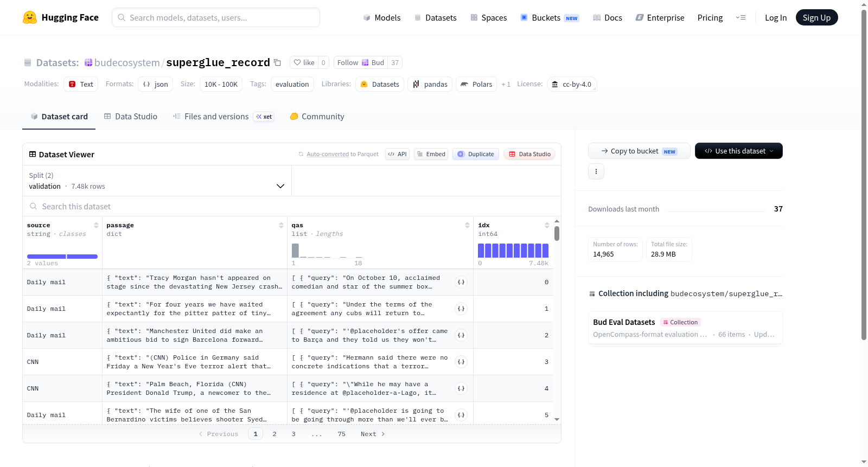The width and height of the screenshot is (868, 467).
Task: Open the Use this dataset dropdown
Action: point(739,151)
